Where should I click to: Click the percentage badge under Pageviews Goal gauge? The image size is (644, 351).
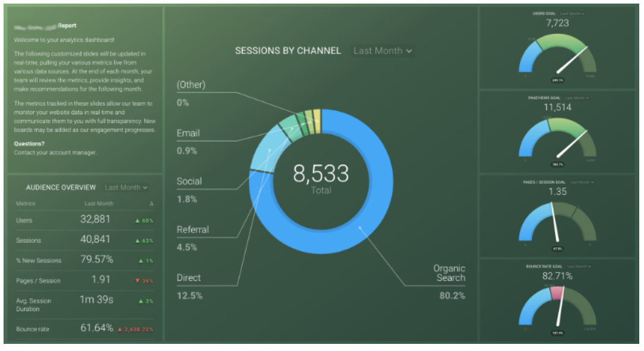tap(557, 165)
